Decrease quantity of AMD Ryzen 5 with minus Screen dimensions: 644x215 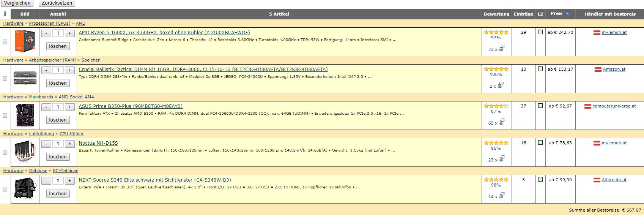[46, 33]
